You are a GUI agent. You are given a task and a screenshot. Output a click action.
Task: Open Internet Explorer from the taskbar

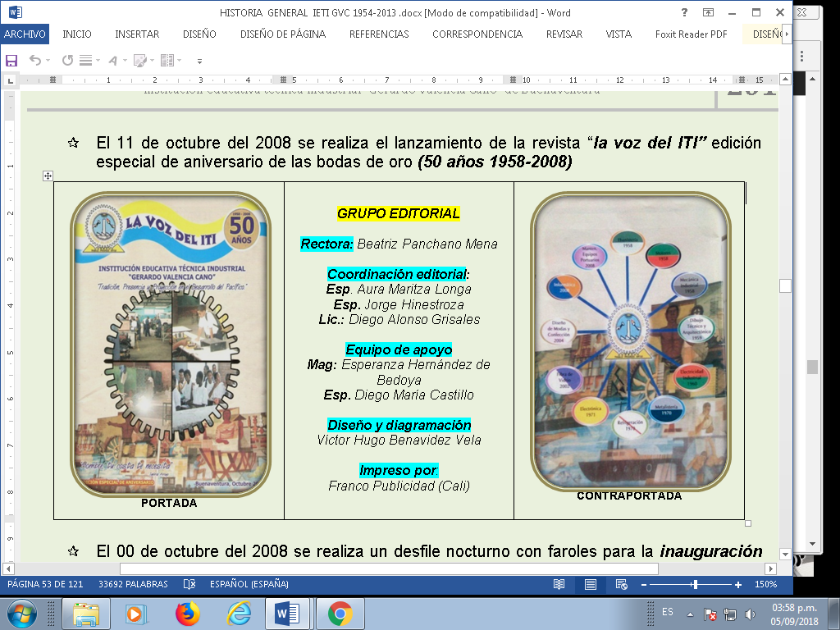239,614
